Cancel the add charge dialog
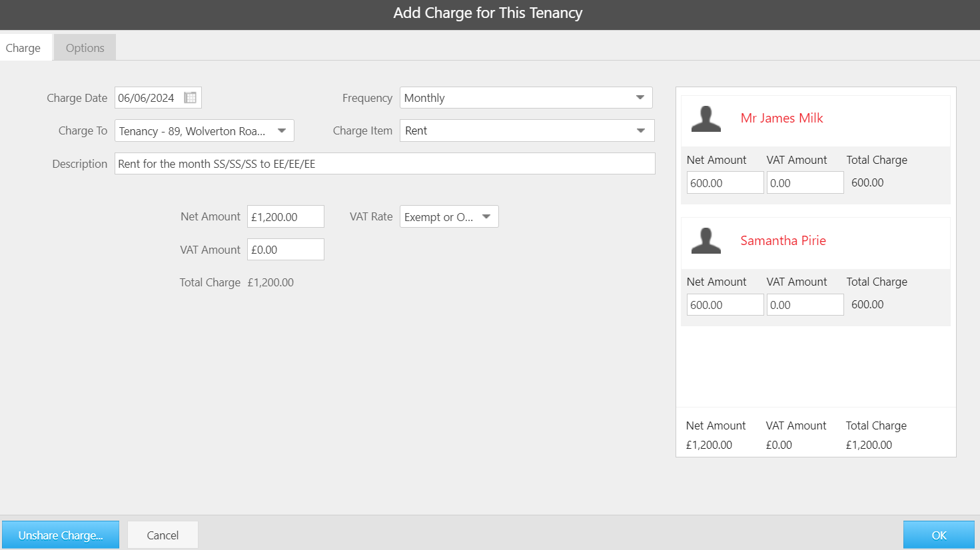The image size is (980, 550). click(x=163, y=535)
